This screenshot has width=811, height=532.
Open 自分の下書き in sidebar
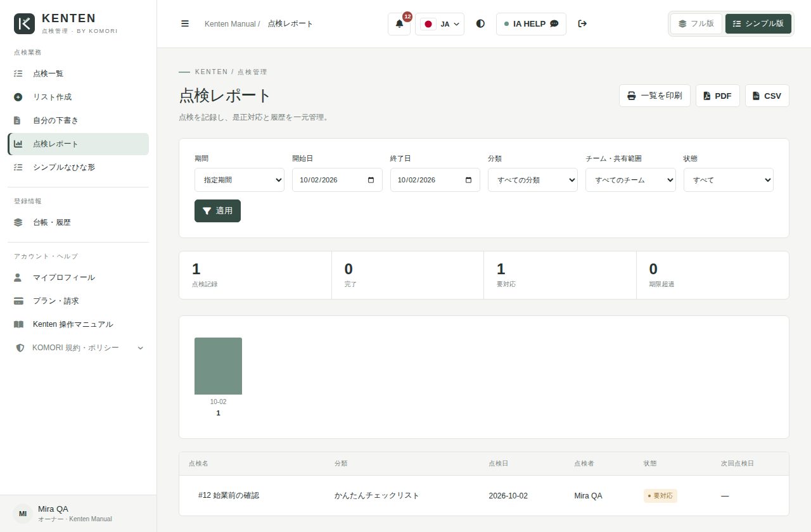(79, 120)
